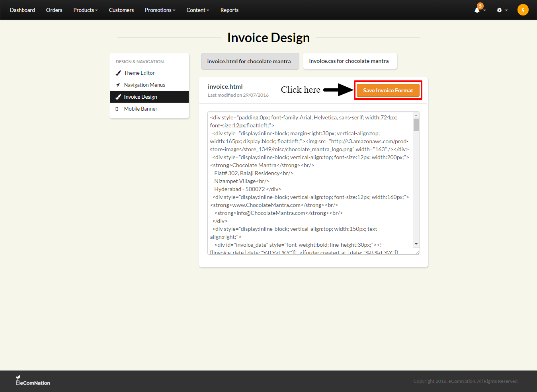Click the Nizampet Village code line
Screen dimensions: 537x392
[x=242, y=181]
